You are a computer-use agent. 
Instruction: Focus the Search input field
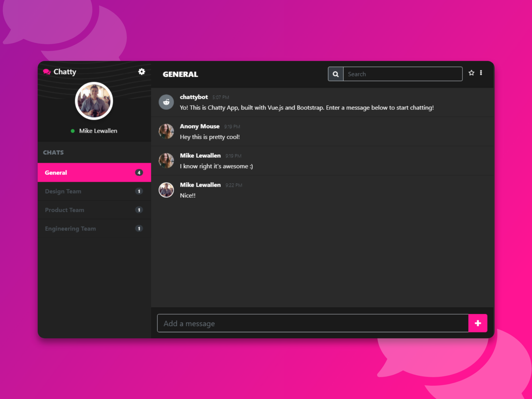(403, 74)
